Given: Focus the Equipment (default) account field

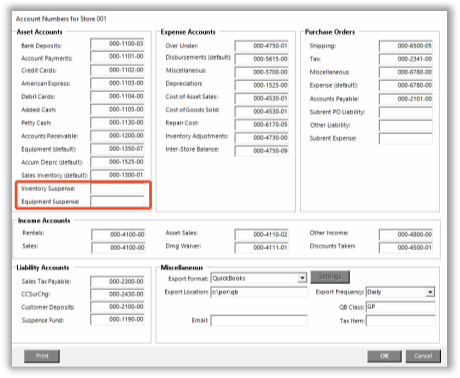Looking at the screenshot, I should point(117,149).
